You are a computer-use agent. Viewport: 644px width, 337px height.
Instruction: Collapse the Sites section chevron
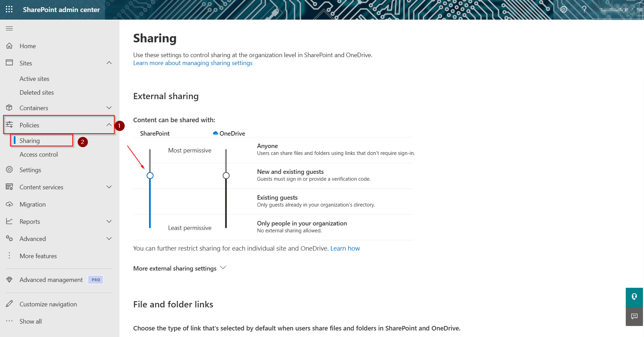pos(109,63)
